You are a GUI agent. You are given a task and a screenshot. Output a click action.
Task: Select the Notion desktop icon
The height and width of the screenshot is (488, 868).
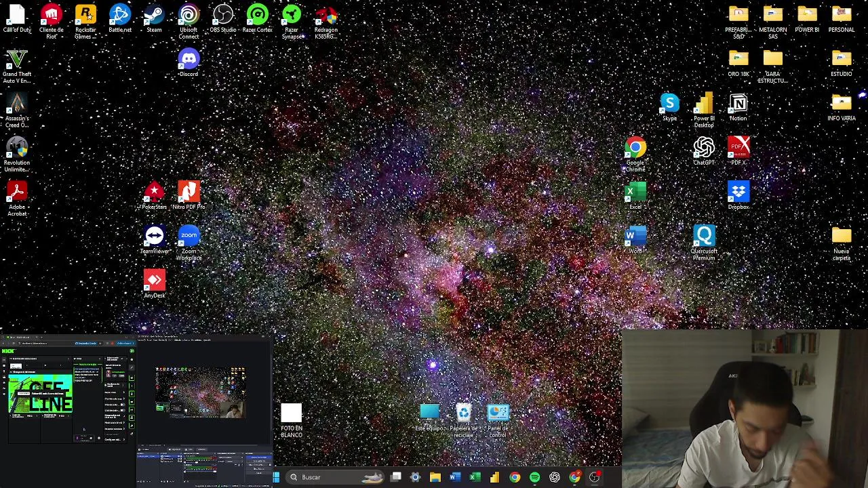click(738, 107)
